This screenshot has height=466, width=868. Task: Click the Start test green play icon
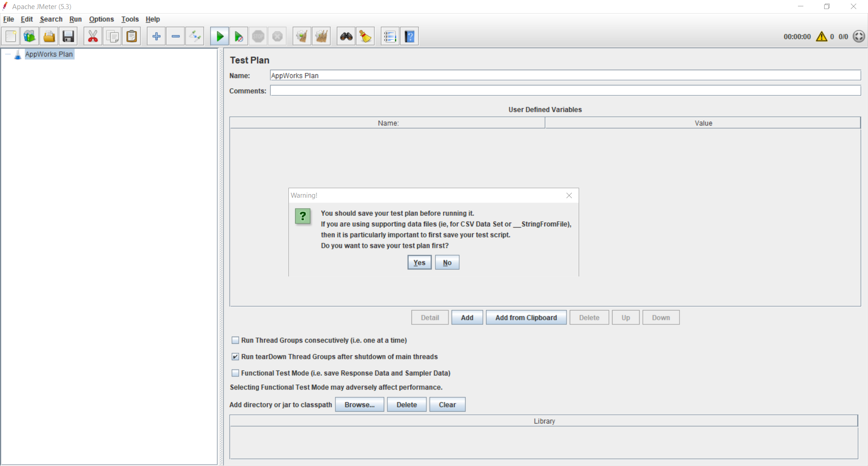220,37
